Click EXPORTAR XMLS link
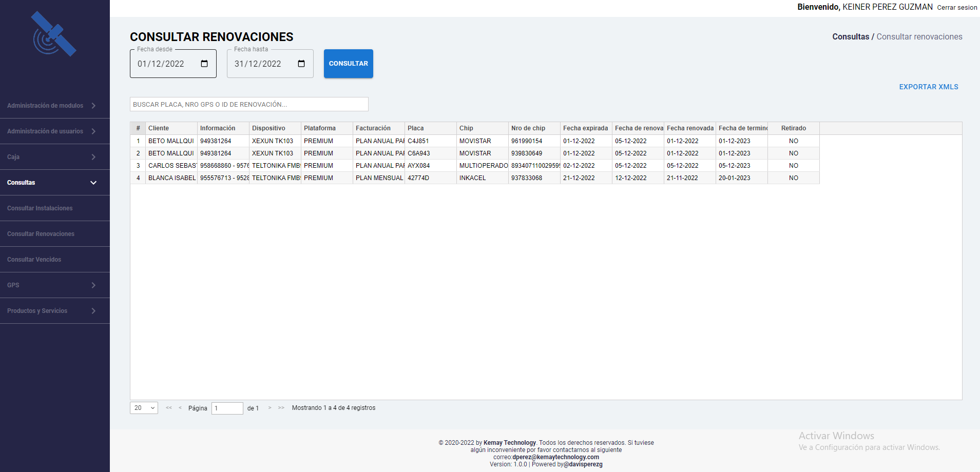Image resolution: width=980 pixels, height=472 pixels. pyautogui.click(x=928, y=87)
